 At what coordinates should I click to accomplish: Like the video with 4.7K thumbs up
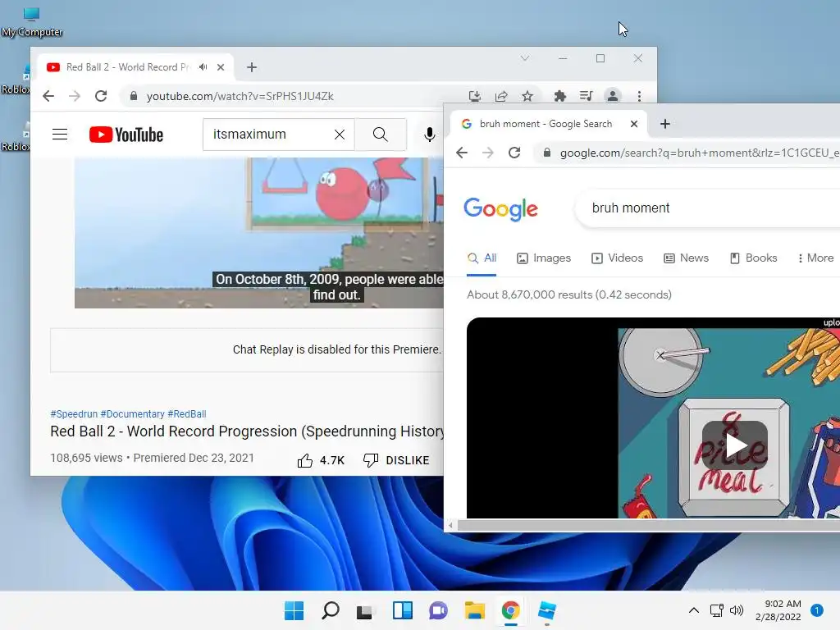tap(321, 460)
